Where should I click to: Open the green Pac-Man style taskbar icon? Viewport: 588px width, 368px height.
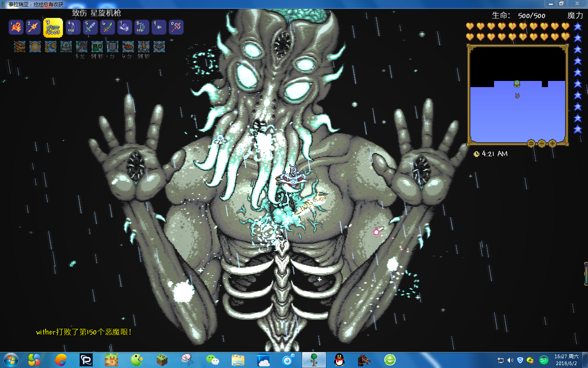tap(137, 360)
